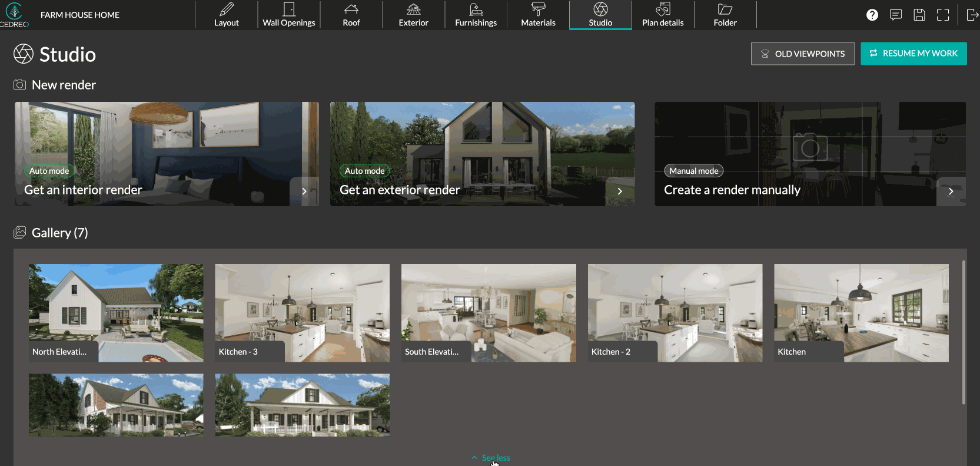Click the OLD VIEWPOINTS button
The image size is (980, 466).
(x=803, y=54)
